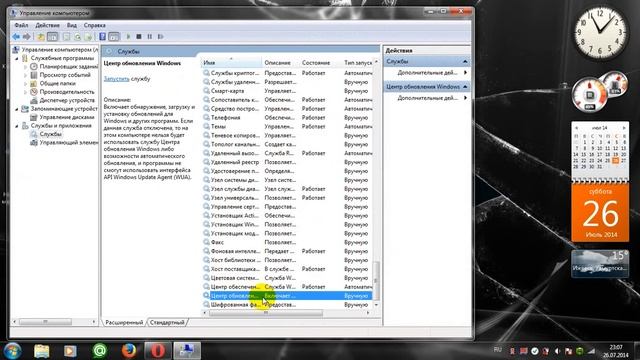Collapse the Запоминающие устройства node

click(x=17, y=109)
